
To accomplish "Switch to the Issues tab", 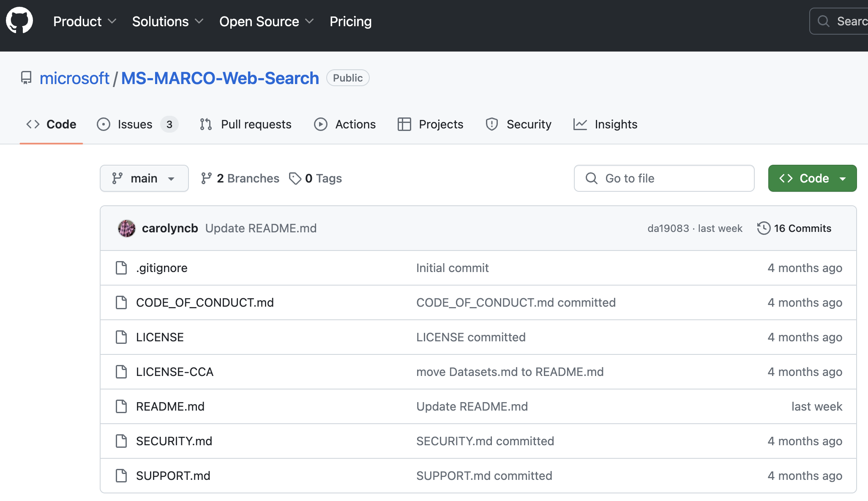I will [x=134, y=124].
